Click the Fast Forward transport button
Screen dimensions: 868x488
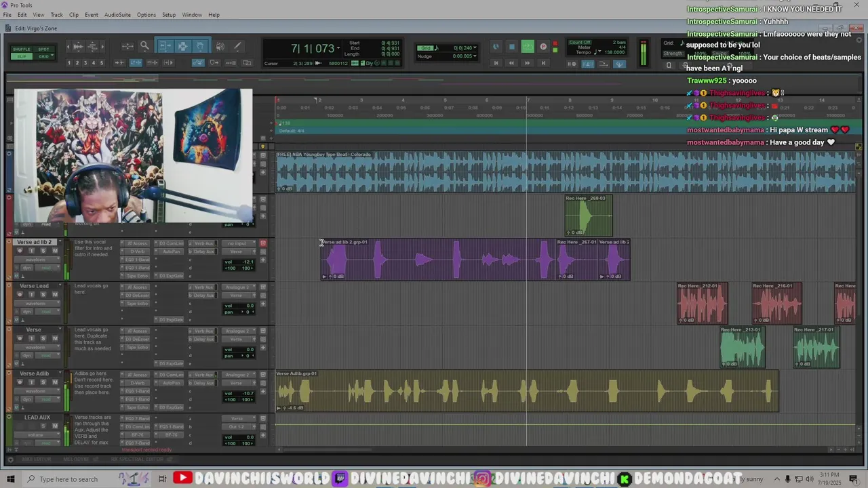(528, 63)
